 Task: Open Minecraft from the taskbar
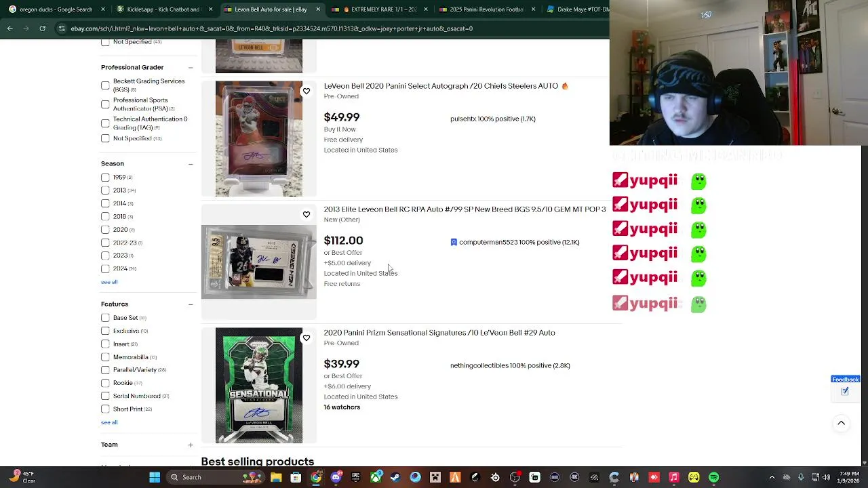[x=435, y=477]
